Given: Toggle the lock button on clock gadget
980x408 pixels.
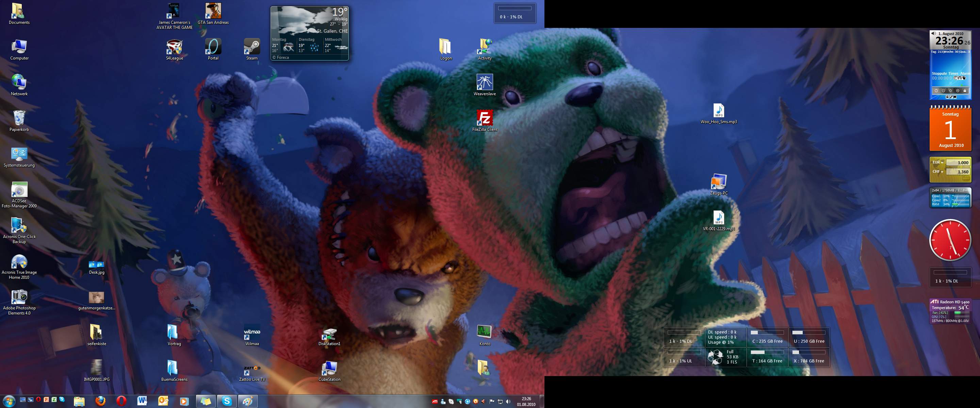Looking at the screenshot, I should (964, 90).
